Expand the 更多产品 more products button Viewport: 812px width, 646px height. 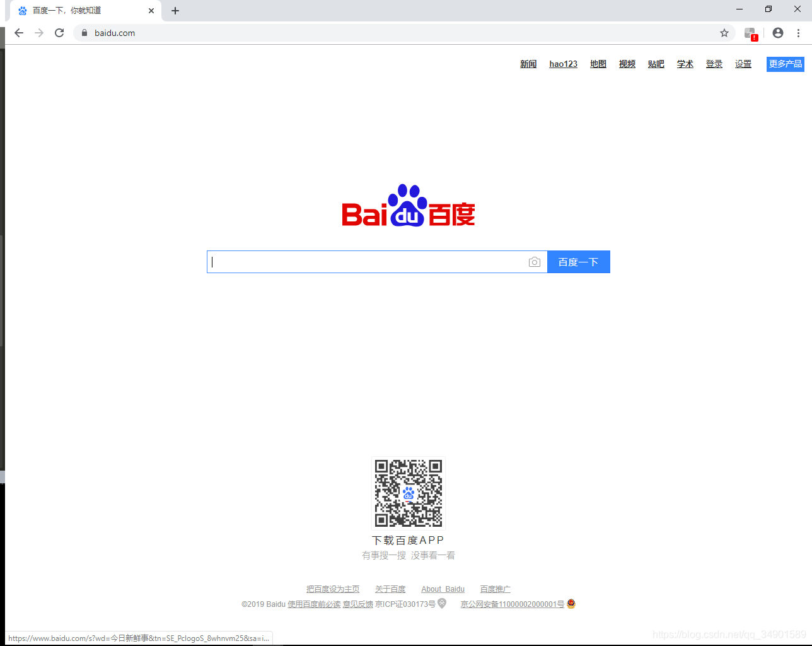(x=786, y=64)
